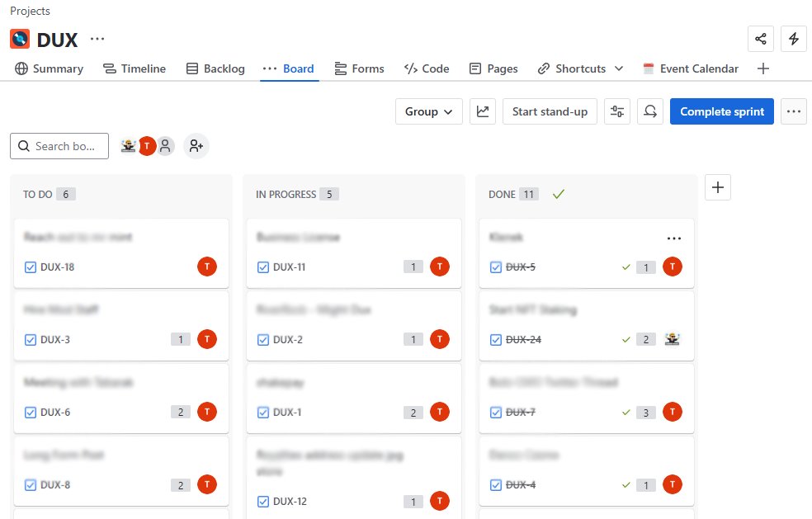Open the DUX-18 issue key link
Image resolution: width=812 pixels, height=519 pixels.
coord(58,267)
